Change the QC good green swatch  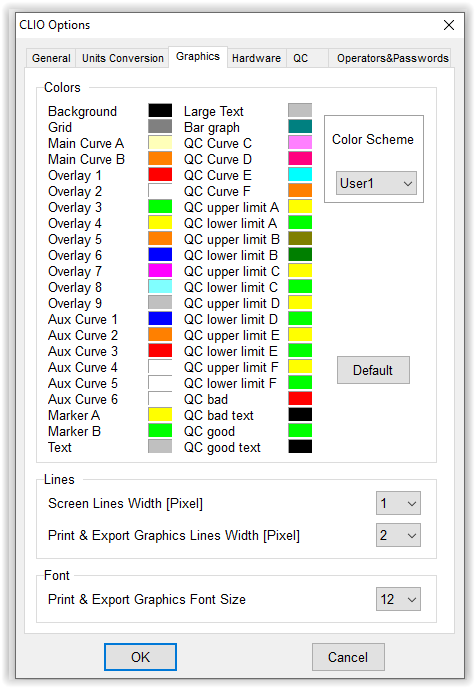pyautogui.click(x=300, y=430)
